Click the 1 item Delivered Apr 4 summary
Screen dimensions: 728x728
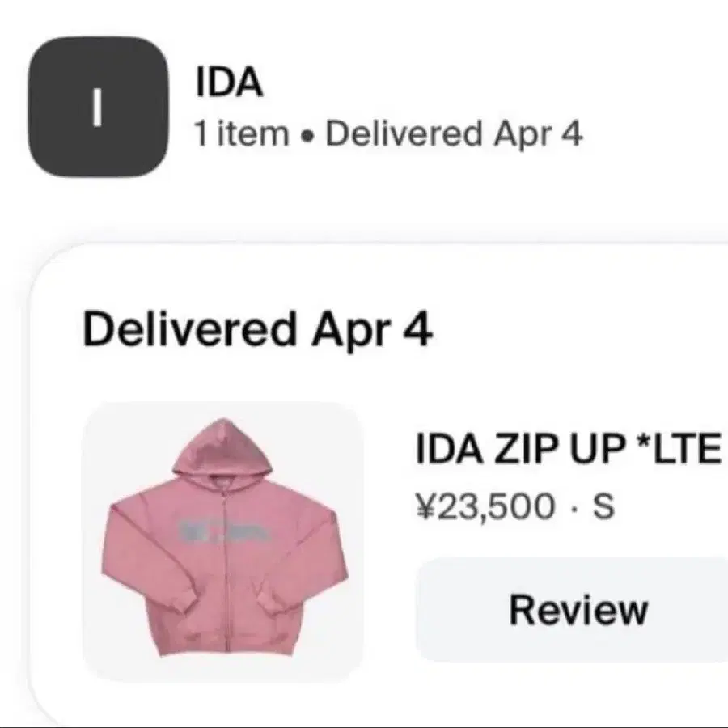point(388,133)
